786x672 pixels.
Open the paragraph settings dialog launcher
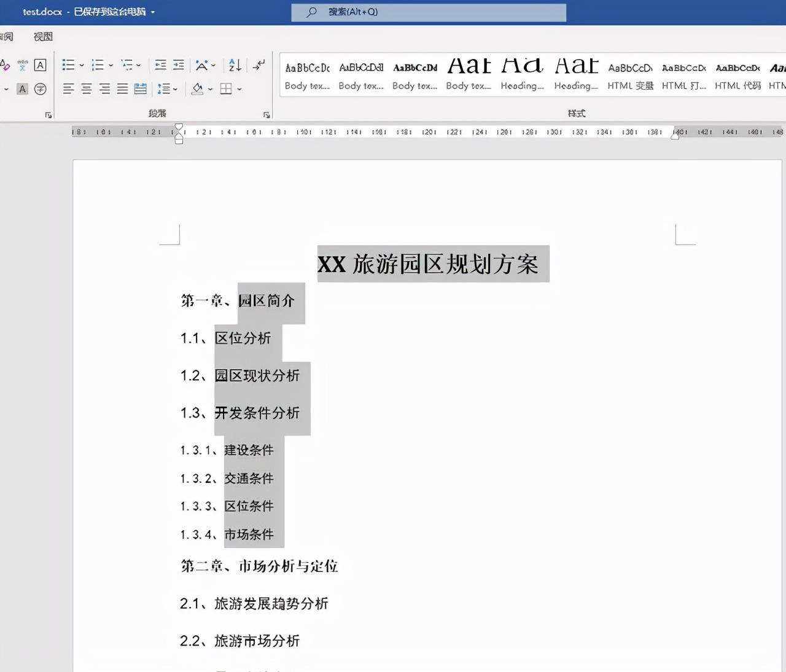coord(267,115)
